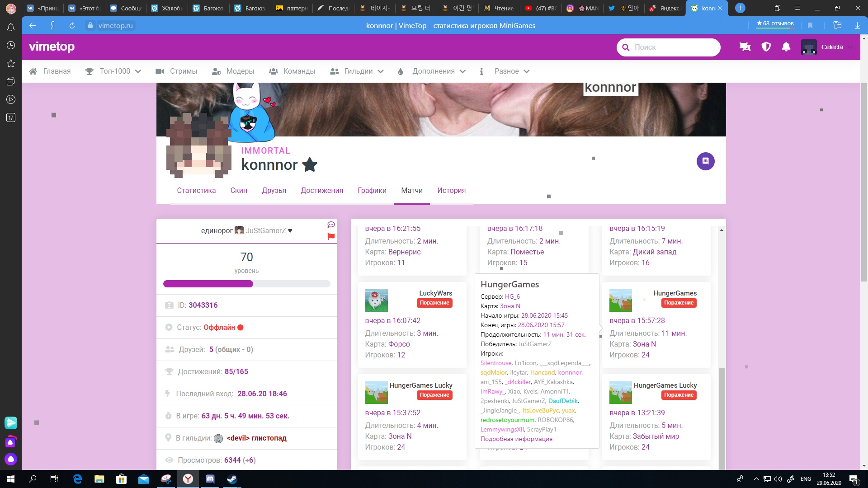Open Windows taskbar search magnifier

33,479
